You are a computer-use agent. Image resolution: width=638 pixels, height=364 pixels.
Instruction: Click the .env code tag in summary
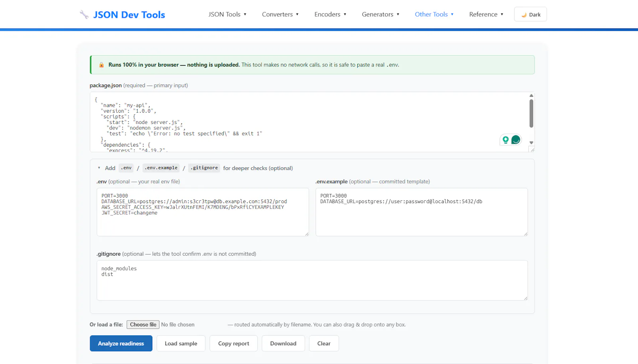(x=126, y=168)
